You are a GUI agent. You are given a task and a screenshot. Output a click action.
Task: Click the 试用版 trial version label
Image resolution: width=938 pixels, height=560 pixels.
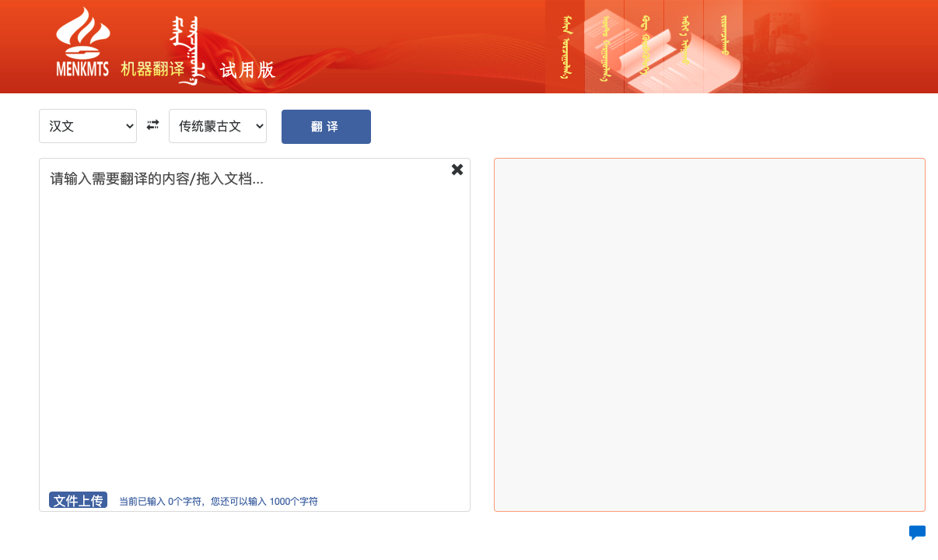pos(247,70)
